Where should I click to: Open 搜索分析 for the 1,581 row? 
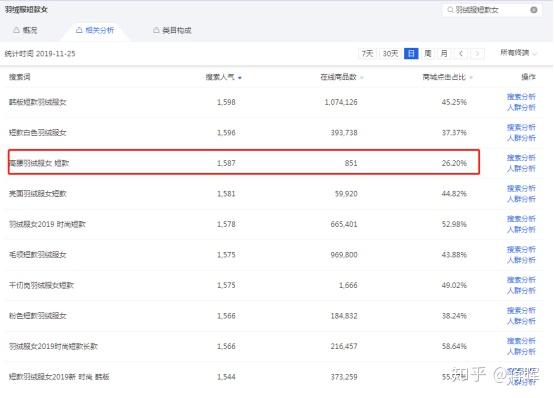click(521, 188)
